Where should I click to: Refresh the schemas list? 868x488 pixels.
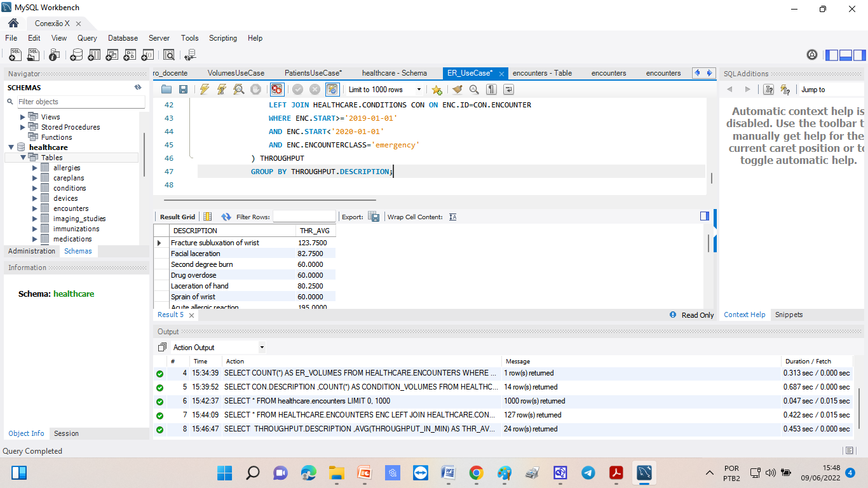tap(138, 88)
